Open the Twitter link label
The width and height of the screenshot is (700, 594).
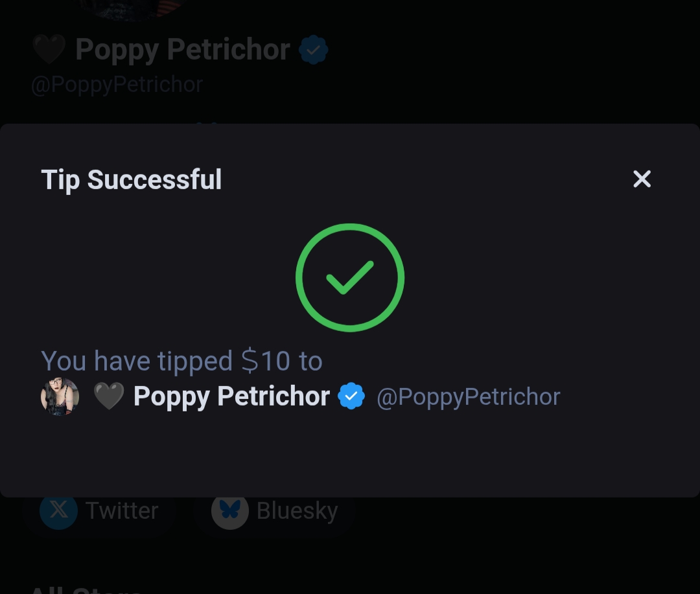coord(122,510)
